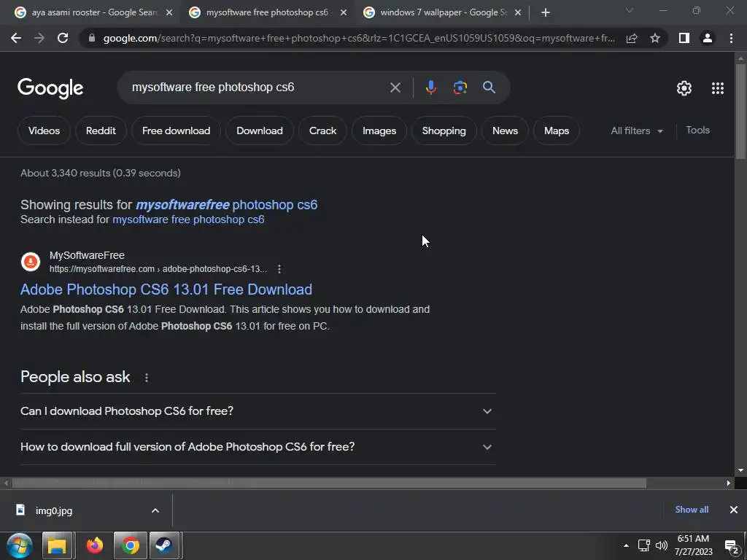This screenshot has width=747, height=560.
Task: Select the mysoftware free photoshop cs6 tab
Action: 267,13
